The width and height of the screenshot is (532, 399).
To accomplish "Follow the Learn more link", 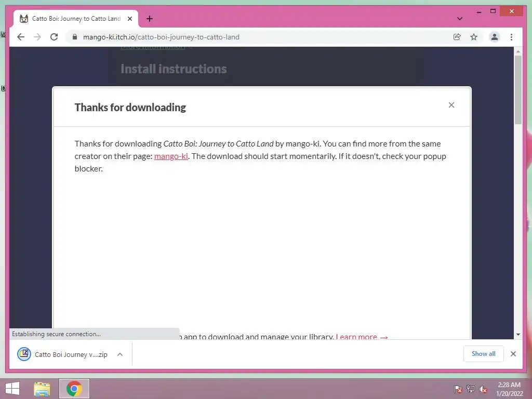I will 362,337.
